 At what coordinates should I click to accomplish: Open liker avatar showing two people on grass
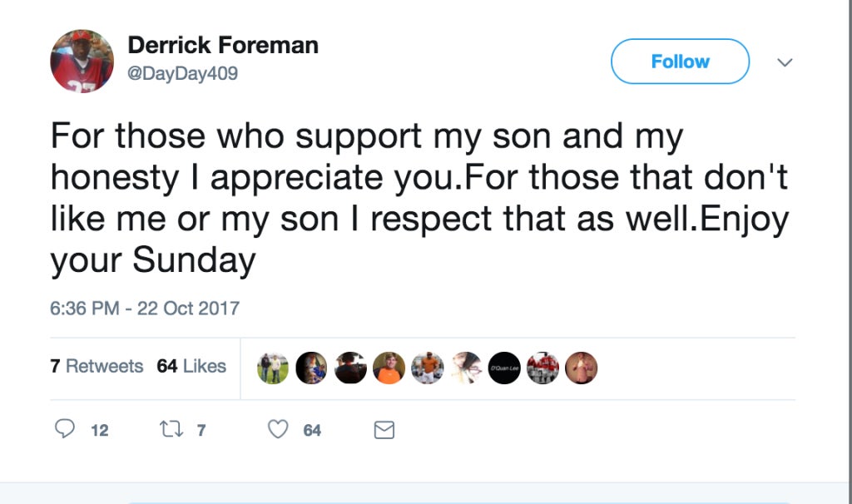pyautogui.click(x=273, y=368)
